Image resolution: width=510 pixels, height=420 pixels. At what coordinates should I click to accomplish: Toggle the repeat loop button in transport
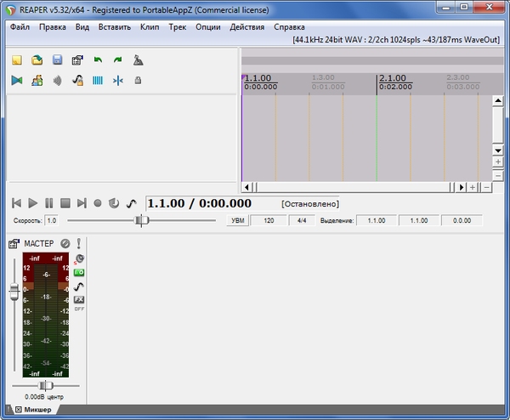pyautogui.click(x=113, y=203)
